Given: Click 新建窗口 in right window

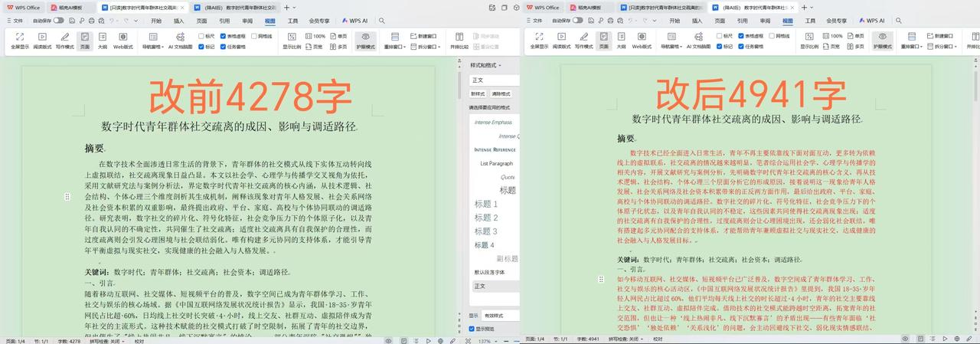Looking at the screenshot, I should [x=939, y=36].
